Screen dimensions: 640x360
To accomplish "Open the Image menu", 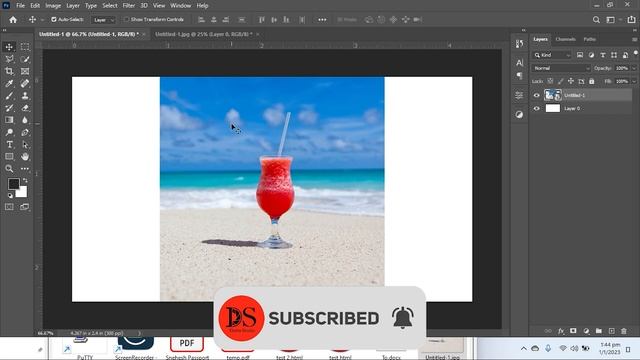I will click(x=53, y=6).
